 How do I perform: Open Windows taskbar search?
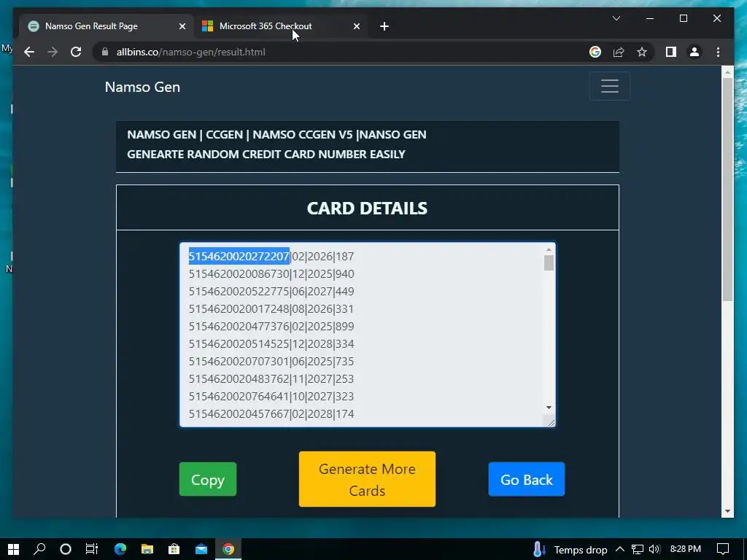tap(39, 549)
